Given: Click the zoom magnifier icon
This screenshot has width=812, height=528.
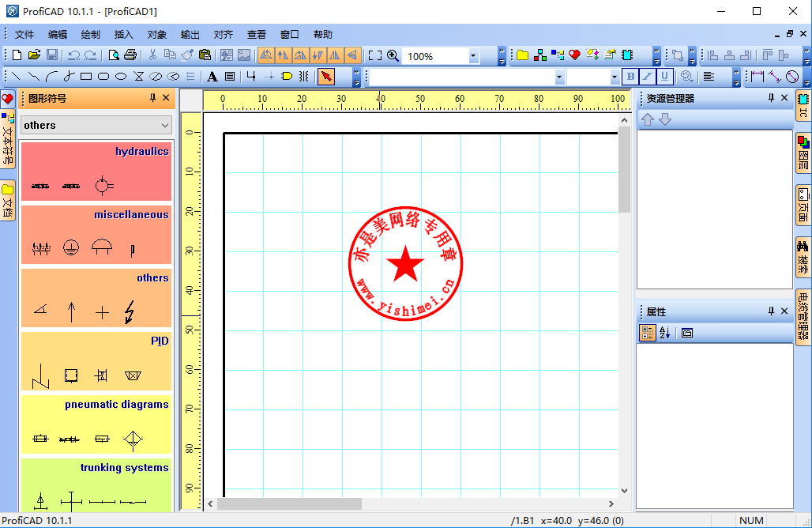Looking at the screenshot, I should 393,55.
